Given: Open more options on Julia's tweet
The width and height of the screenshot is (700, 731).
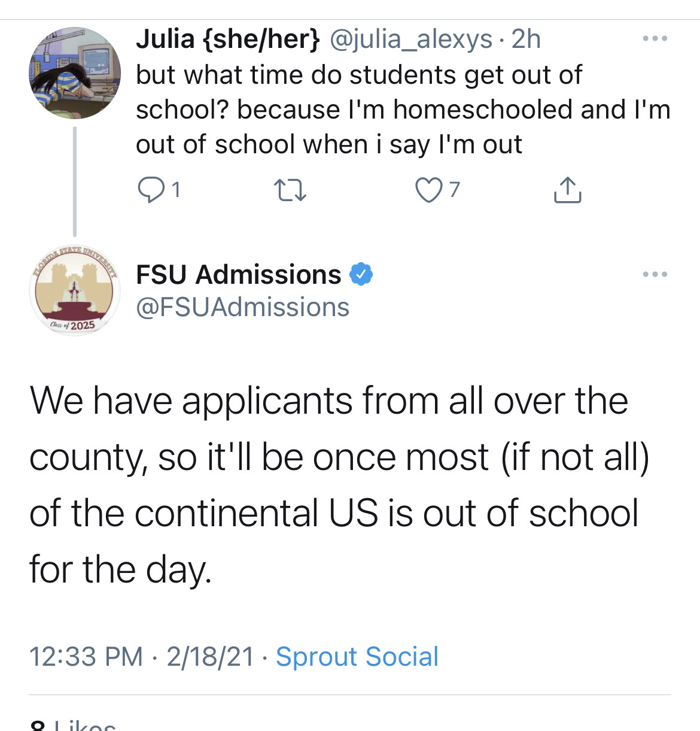Looking at the screenshot, I should pos(655,39).
